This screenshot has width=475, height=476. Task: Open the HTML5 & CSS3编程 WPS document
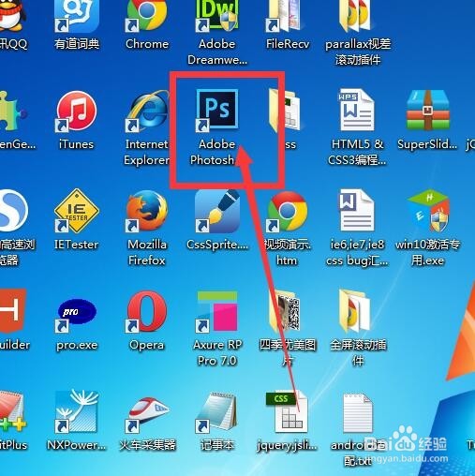pos(358,110)
